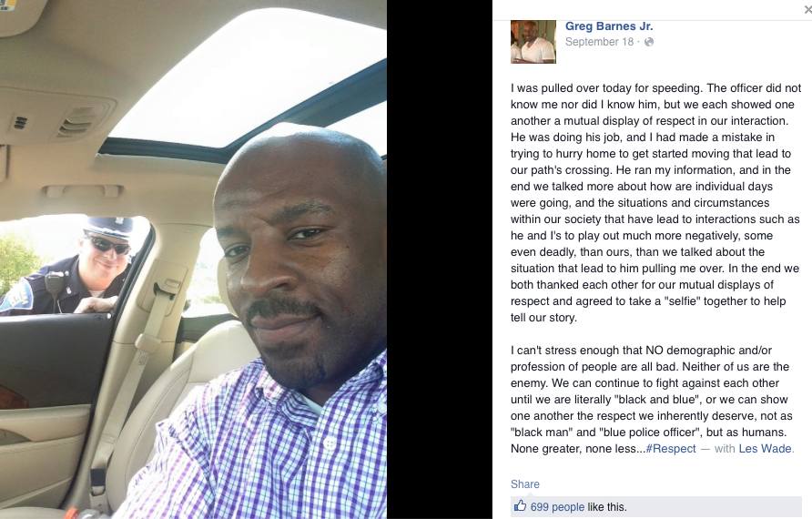
Task: Click the black area beside the photo
Action: [x=439, y=259]
